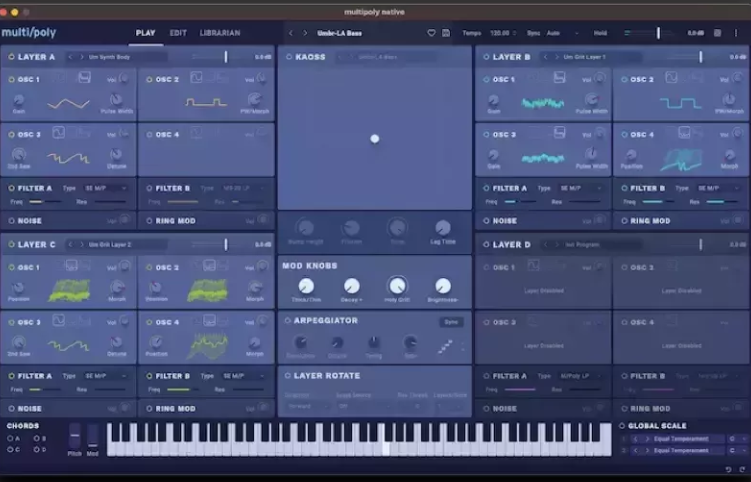
Task: Open the three-dot options menu
Action: point(736,33)
